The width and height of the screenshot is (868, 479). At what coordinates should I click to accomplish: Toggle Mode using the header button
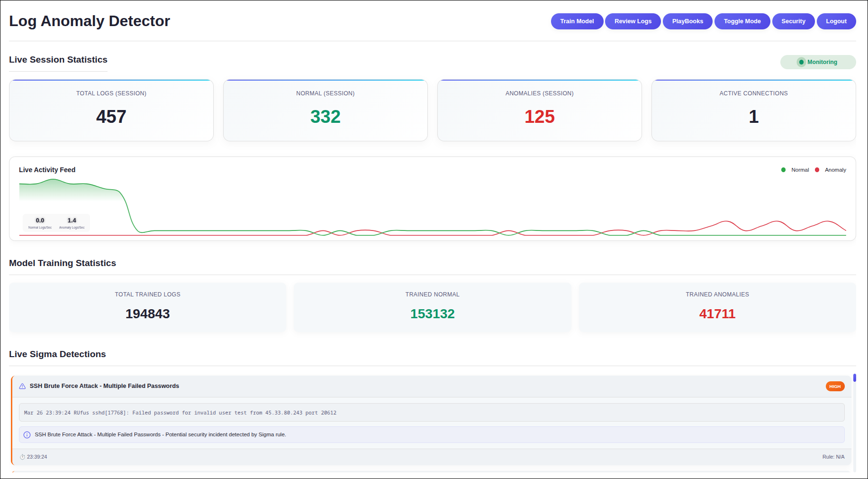pos(742,21)
